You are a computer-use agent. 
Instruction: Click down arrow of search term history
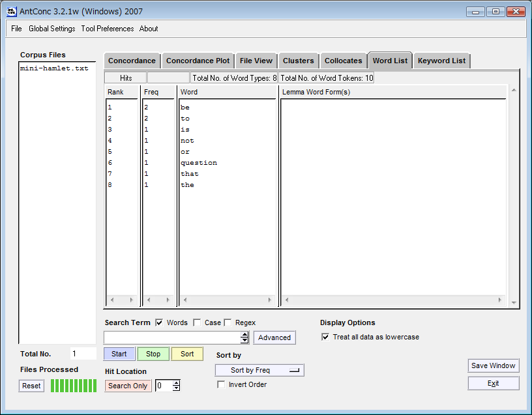(244, 340)
